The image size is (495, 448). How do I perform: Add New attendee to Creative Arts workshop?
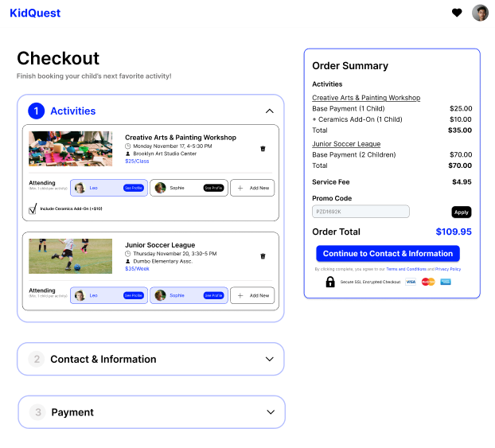pos(252,188)
